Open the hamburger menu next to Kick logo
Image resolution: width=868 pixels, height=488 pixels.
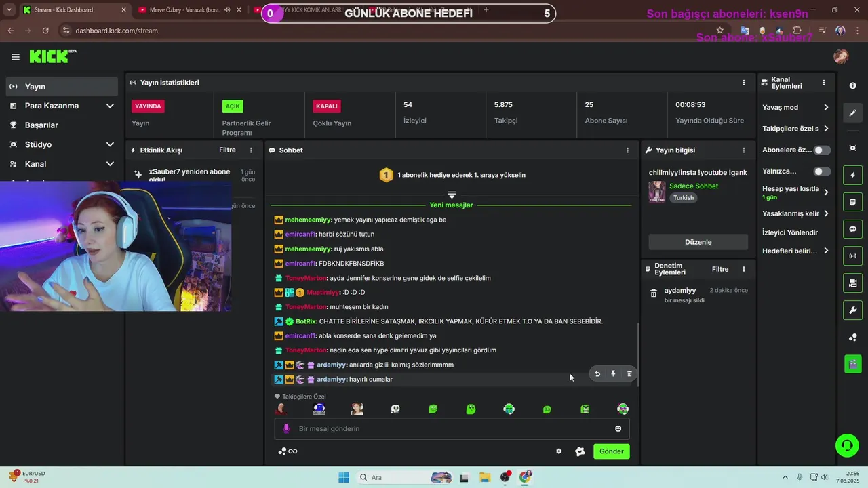click(15, 57)
